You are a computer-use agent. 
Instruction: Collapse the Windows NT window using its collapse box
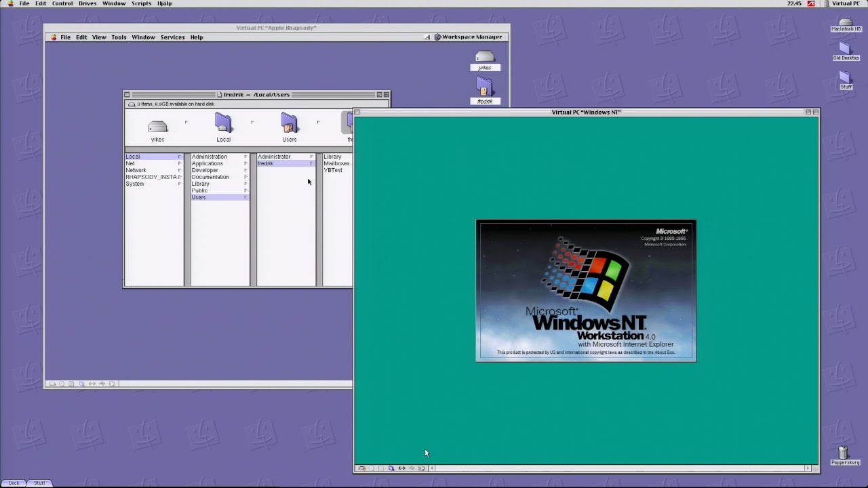coord(815,112)
